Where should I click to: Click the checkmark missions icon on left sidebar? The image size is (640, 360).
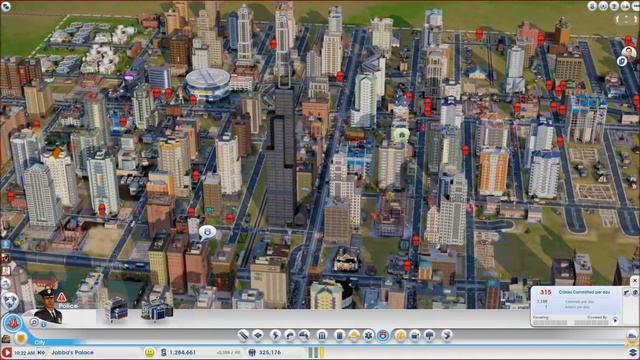[6, 258]
